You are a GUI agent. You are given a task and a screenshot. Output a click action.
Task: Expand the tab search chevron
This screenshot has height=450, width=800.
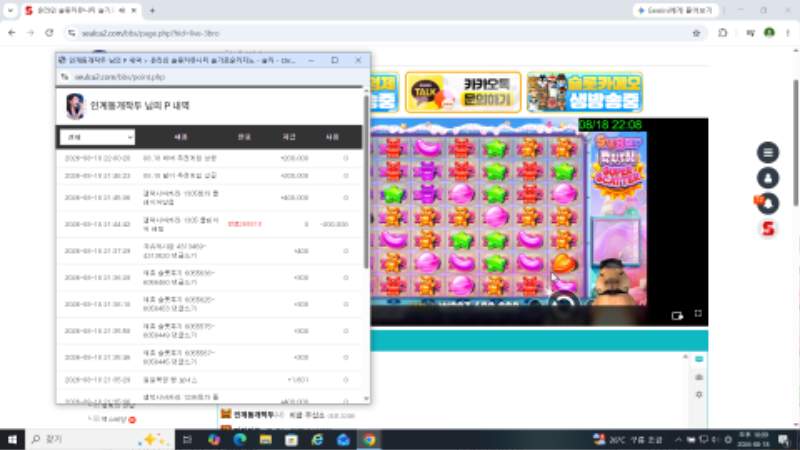tap(10, 10)
